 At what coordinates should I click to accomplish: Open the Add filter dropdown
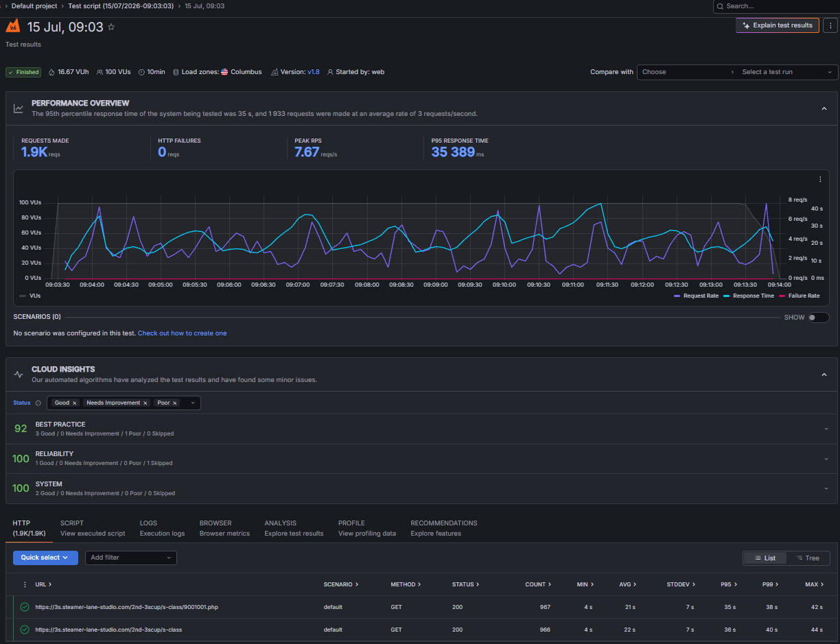click(x=130, y=558)
